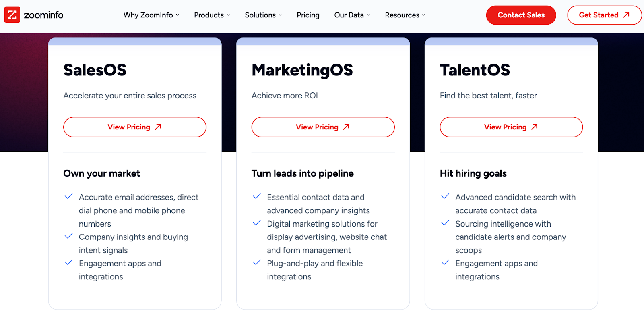This screenshot has width=644, height=316.
Task: Click checkmark beside Company insights and buying
Action: point(69,236)
